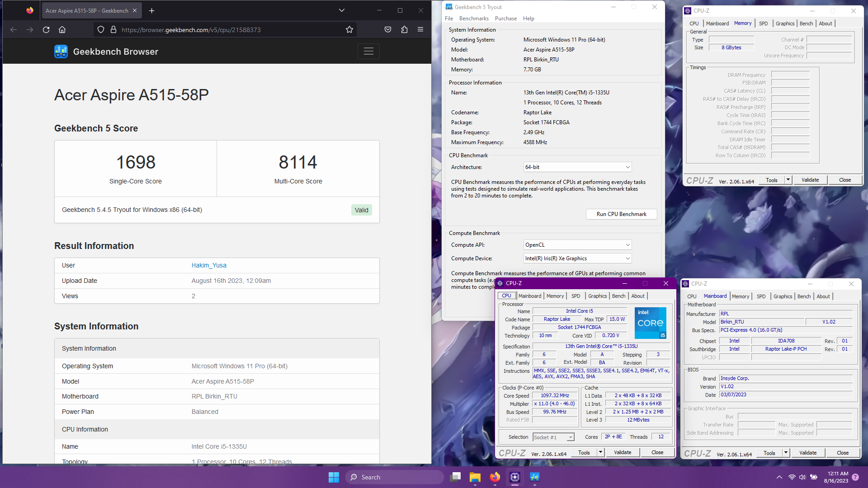Image resolution: width=868 pixels, height=488 pixels.
Task: Open Task View from taskbar
Action: (455, 477)
